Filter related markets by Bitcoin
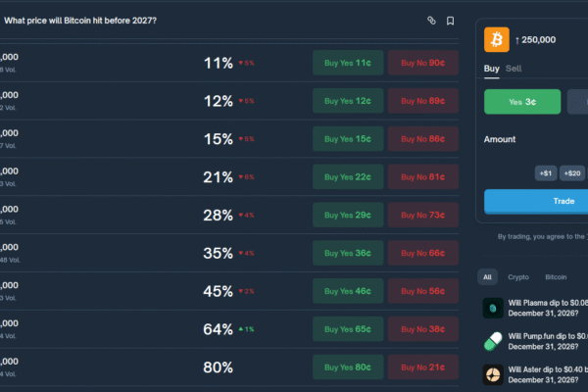588x392 pixels. click(556, 277)
